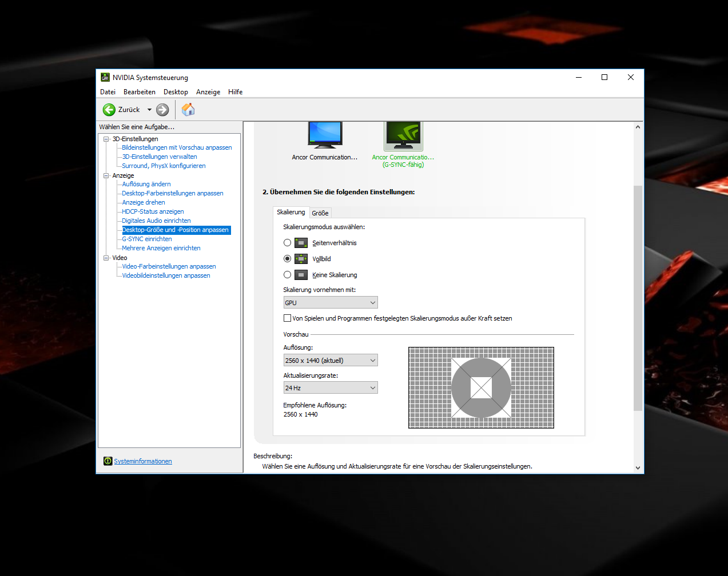Open G-SYNC einrichten
Image resolution: width=728 pixels, height=576 pixels.
(x=147, y=239)
